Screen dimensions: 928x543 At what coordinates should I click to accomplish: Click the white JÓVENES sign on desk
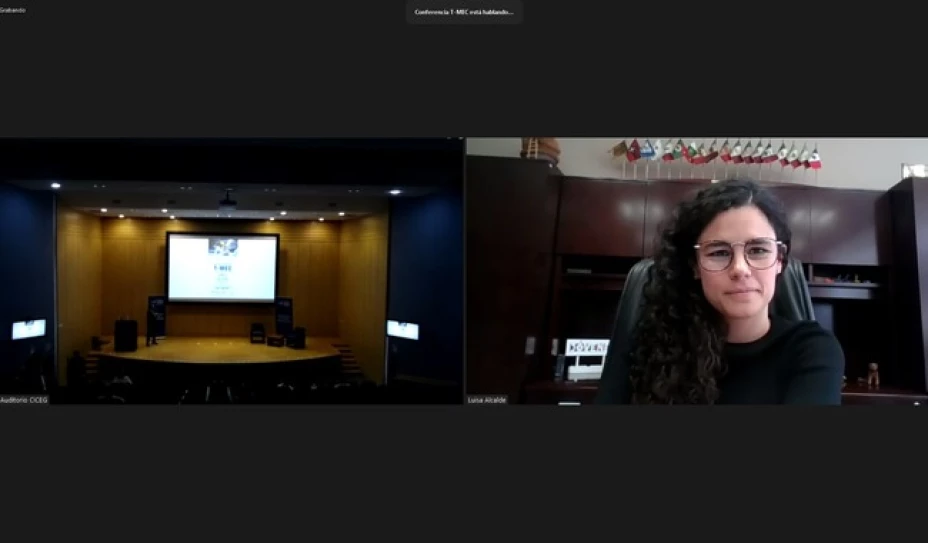pos(586,348)
